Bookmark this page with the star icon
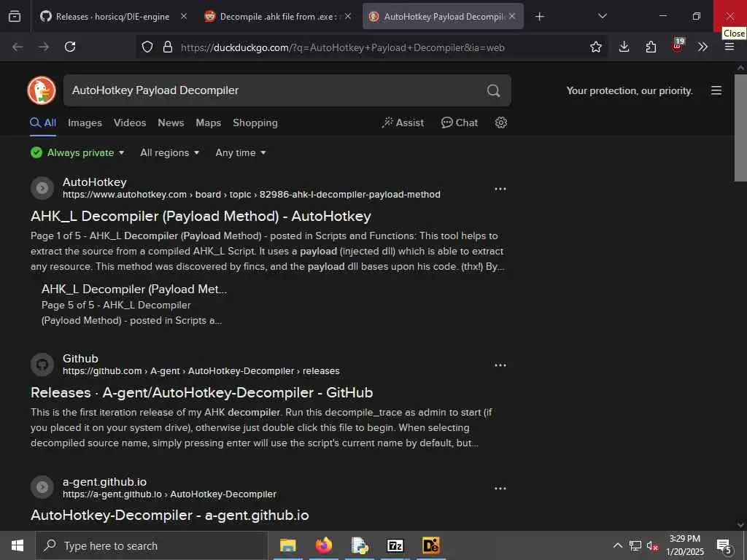The image size is (747, 560). [x=595, y=47]
